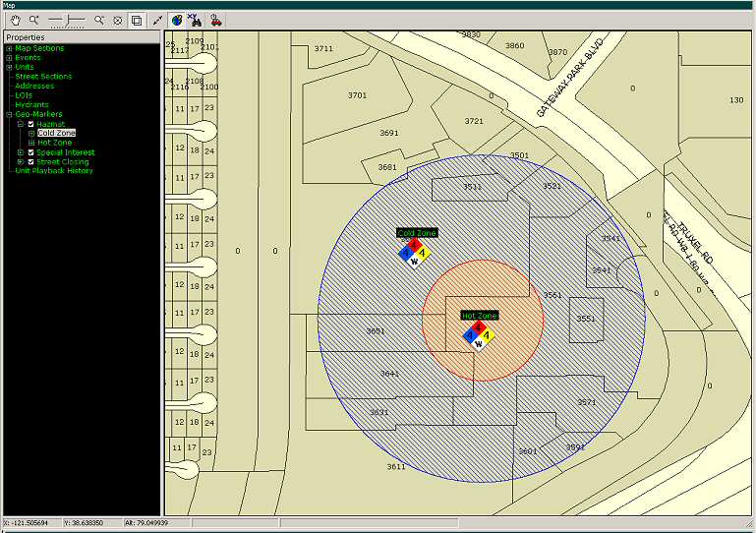The height and width of the screenshot is (533, 756).
Task: Click the overlapping squares extent icon
Action: [x=137, y=20]
